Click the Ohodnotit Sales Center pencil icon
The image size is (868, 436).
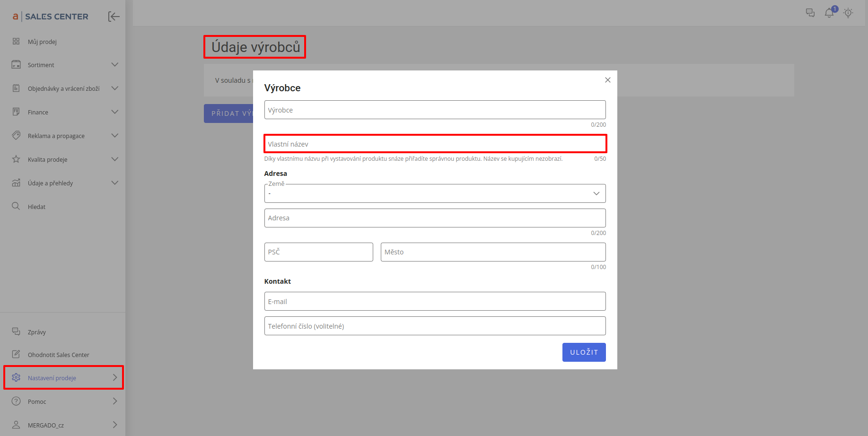point(16,354)
